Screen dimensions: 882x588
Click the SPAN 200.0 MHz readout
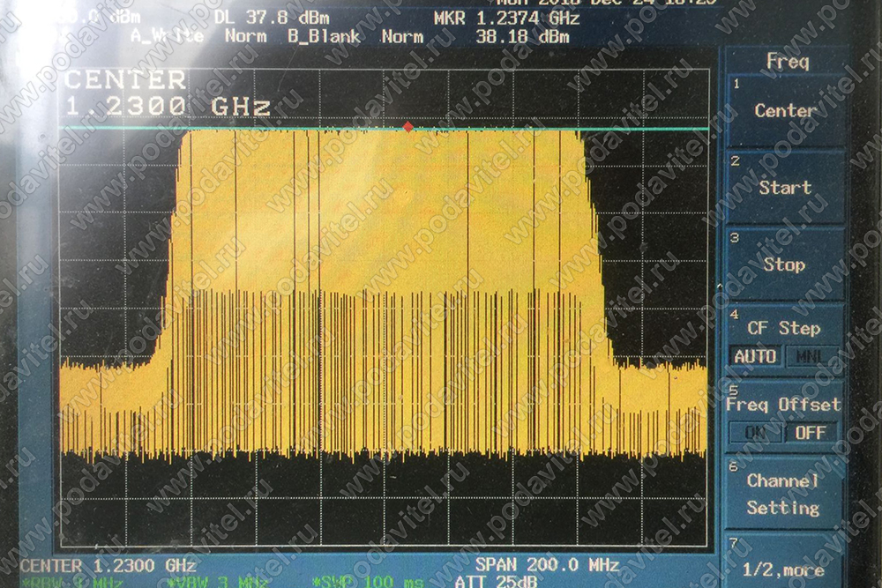click(x=548, y=564)
